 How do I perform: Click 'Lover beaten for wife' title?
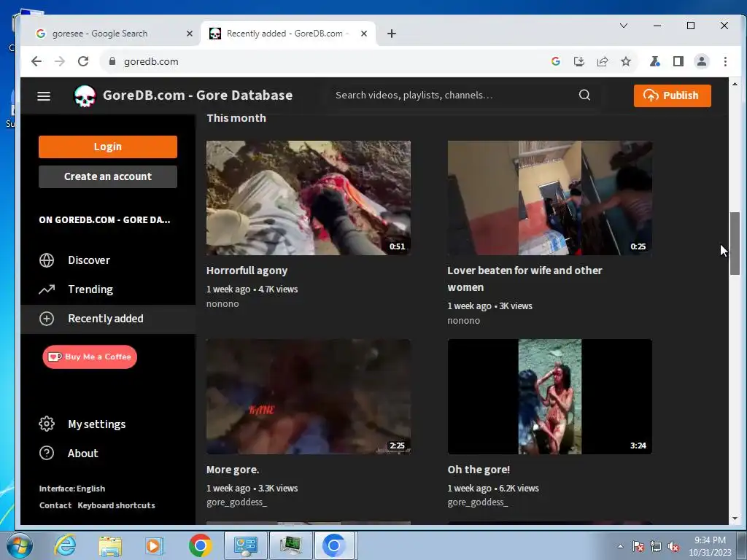tap(525, 279)
